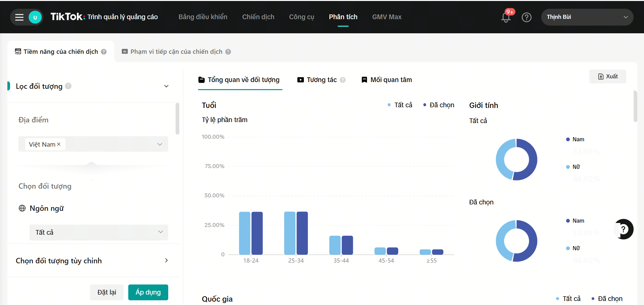
Task: Click the globe icon beside Ngôn ngữ
Action: point(22,208)
